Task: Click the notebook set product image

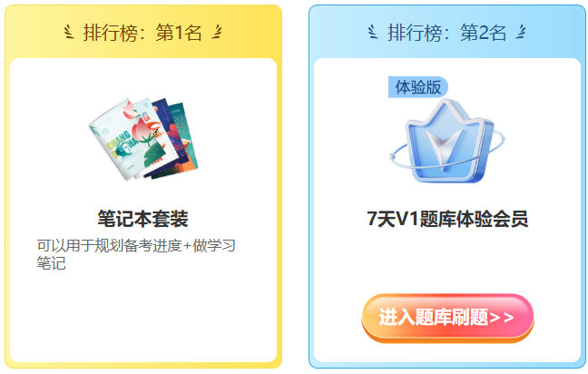Action: pyautogui.click(x=143, y=139)
